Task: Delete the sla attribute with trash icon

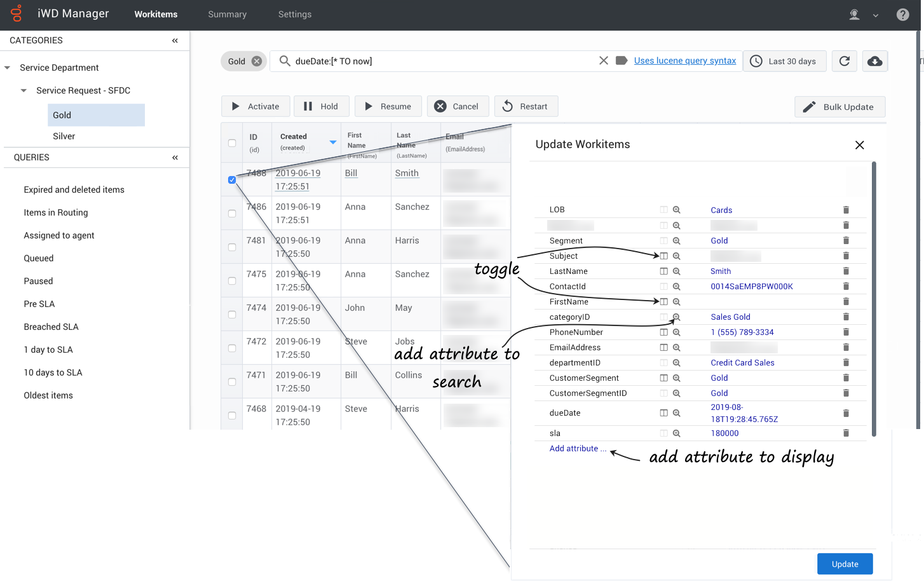Action: [x=846, y=433]
